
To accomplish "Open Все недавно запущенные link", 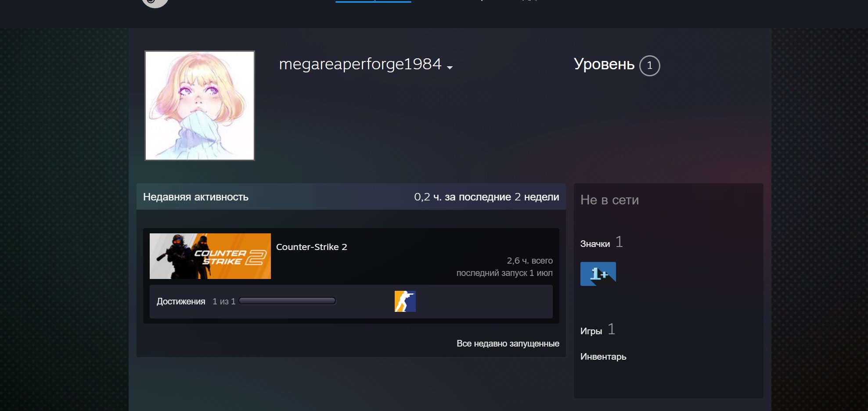I will pos(508,343).
